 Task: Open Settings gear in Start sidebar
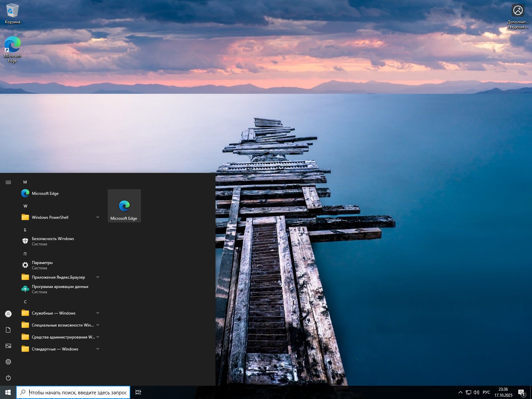(x=8, y=362)
